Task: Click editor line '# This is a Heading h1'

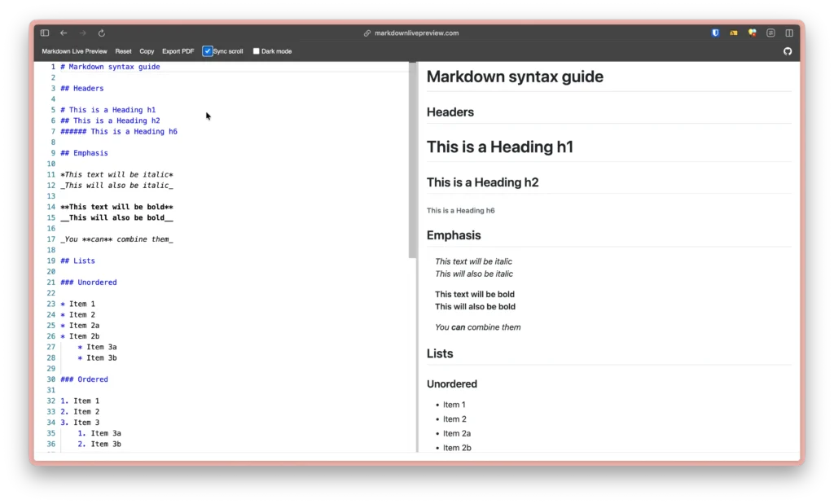Action: tap(108, 110)
